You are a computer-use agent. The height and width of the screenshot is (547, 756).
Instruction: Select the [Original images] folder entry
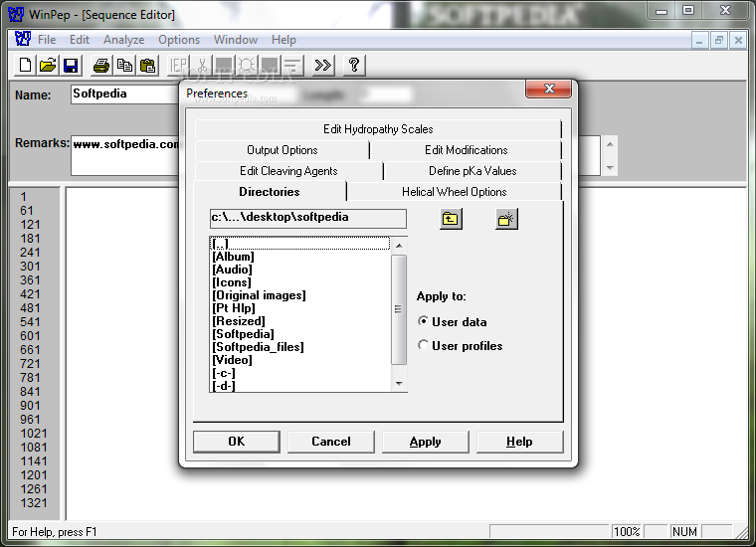tap(300, 295)
